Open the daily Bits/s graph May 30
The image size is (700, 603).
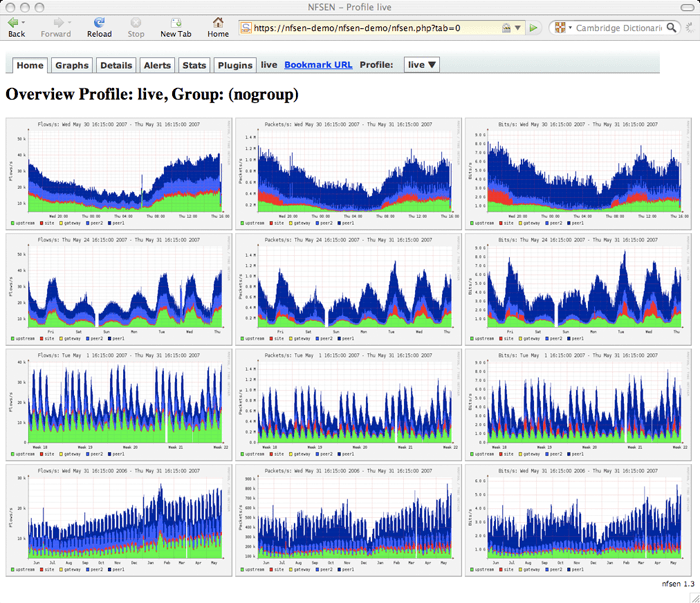click(578, 174)
